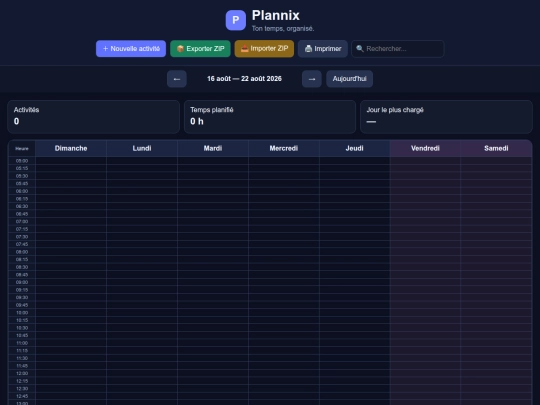
Task: Click the Heure column header
Action: click(x=22, y=148)
